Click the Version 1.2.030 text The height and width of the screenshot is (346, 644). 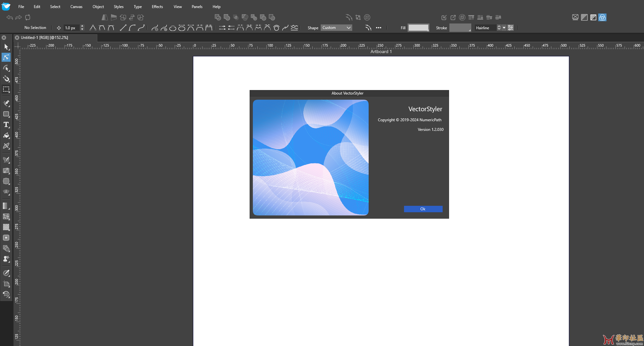[x=430, y=130]
